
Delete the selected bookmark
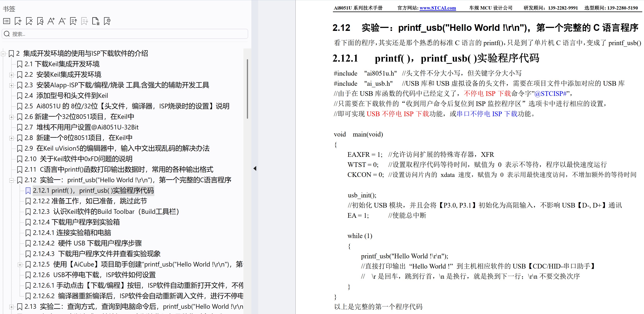pyautogui.click(x=29, y=21)
